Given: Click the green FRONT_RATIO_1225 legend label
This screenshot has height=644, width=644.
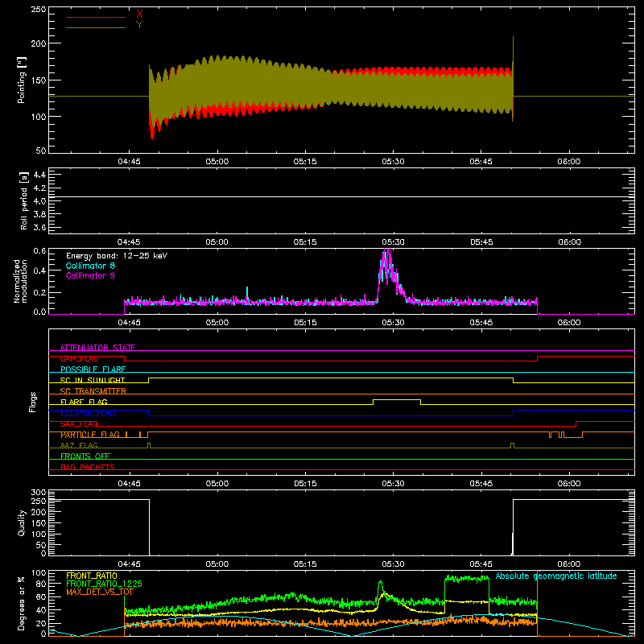Looking at the screenshot, I should [104, 584].
